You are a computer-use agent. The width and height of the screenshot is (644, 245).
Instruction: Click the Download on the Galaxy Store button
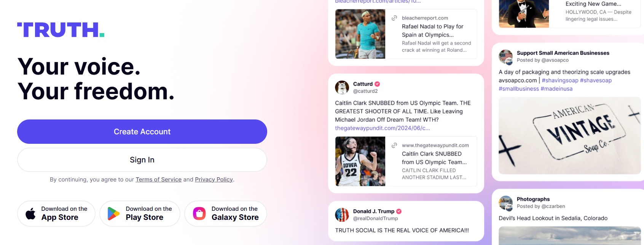tap(226, 214)
